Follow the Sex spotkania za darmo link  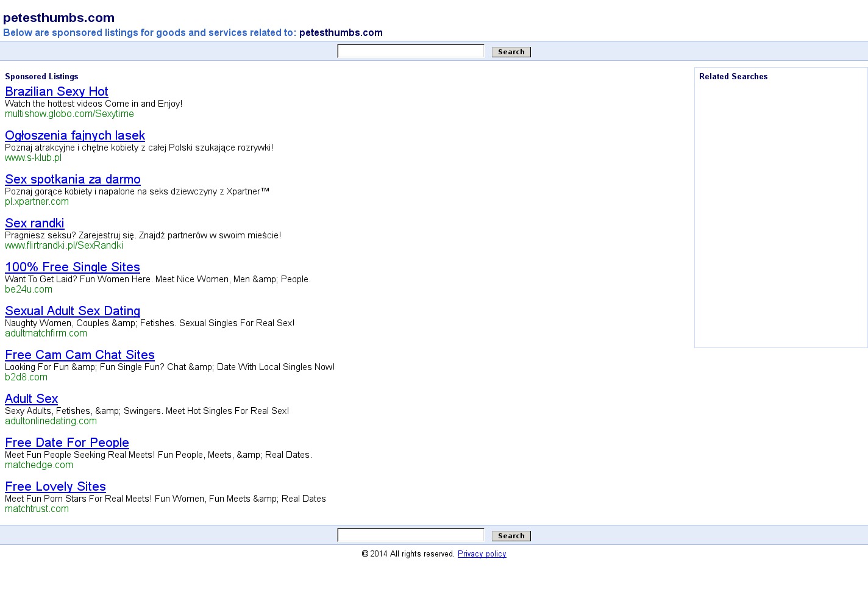[73, 179]
